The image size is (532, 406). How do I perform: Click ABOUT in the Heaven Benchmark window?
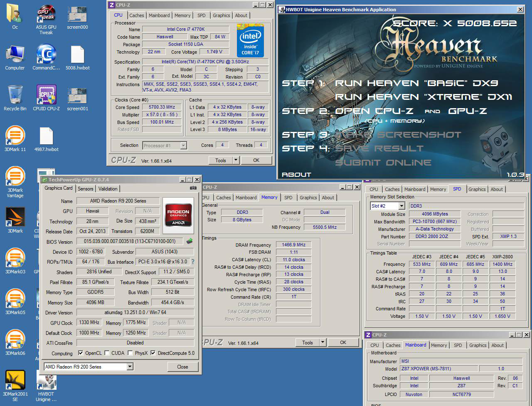coord(296,175)
